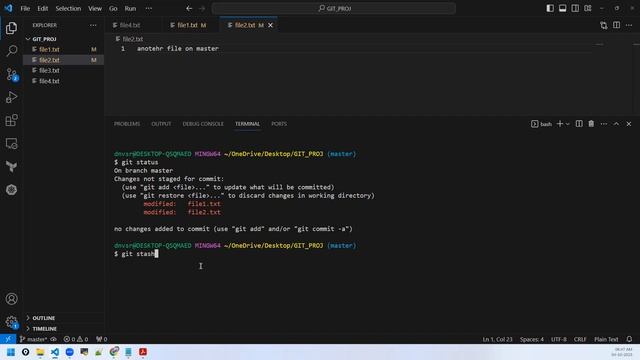640x360 pixels.
Task: Show more menu items via ellipsis
Action: [149, 8]
